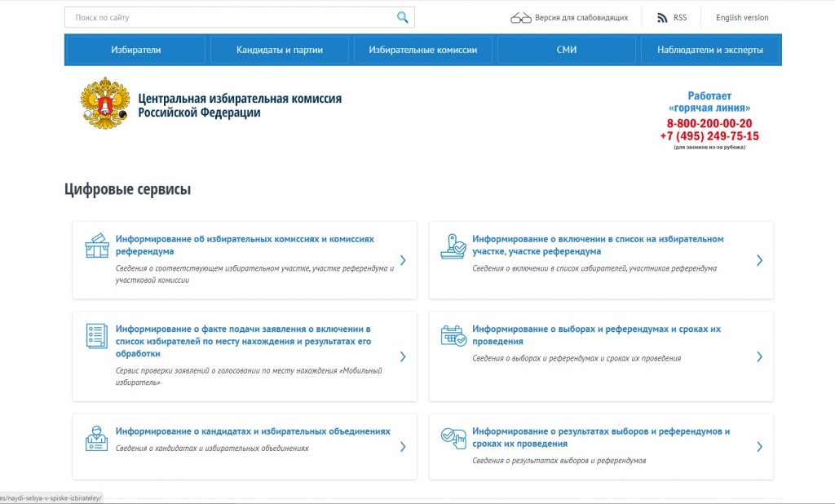Go to the СМИ navigation section
835x504 pixels.
[567, 50]
